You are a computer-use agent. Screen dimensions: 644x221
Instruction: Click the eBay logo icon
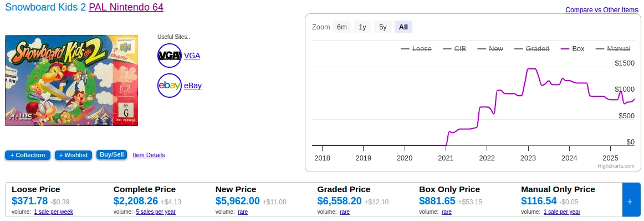click(x=169, y=86)
